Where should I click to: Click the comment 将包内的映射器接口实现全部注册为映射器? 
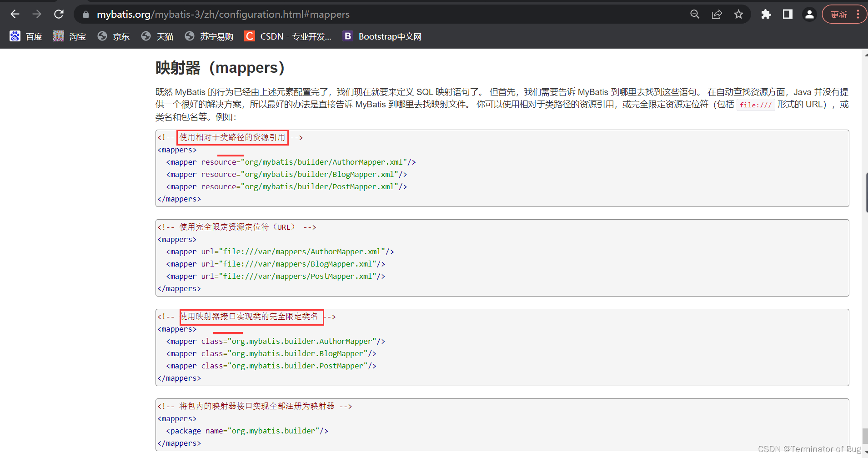(257, 406)
